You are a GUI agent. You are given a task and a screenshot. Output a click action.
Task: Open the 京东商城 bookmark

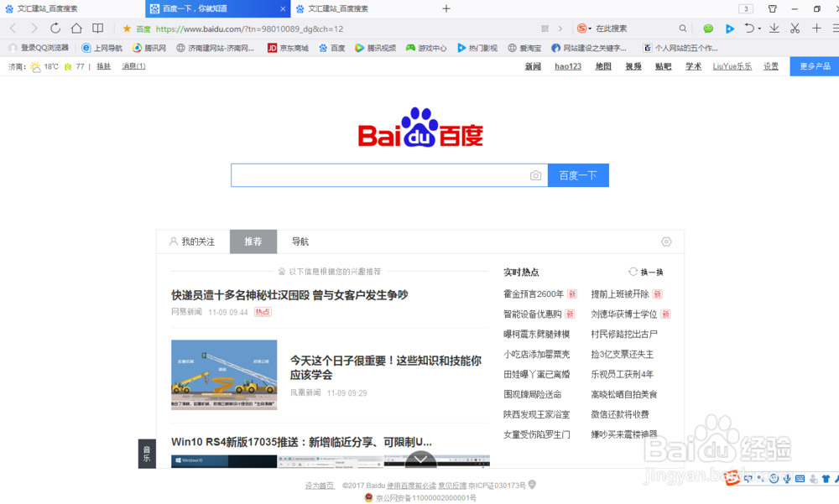[288, 48]
